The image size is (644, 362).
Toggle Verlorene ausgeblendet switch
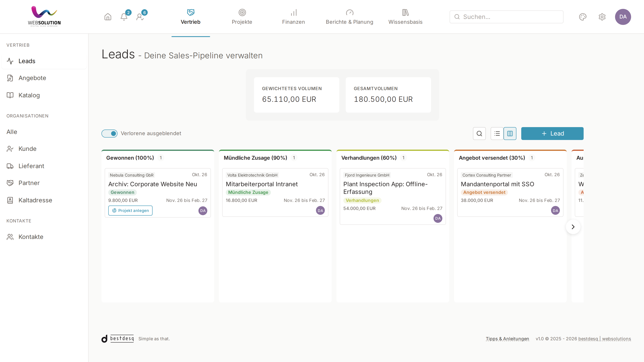109,133
